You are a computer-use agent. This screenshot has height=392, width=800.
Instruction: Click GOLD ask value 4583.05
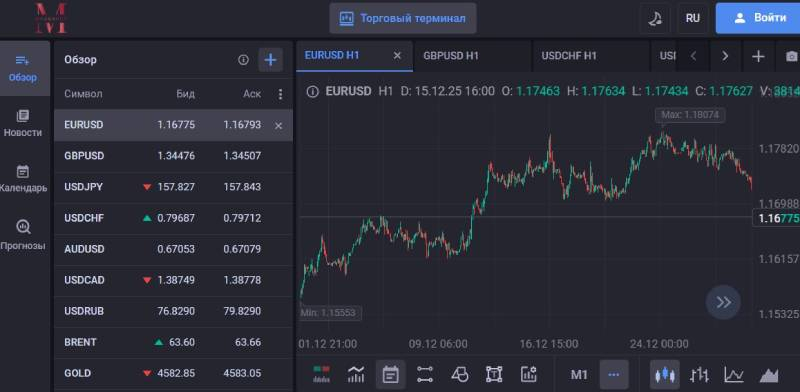pyautogui.click(x=242, y=374)
